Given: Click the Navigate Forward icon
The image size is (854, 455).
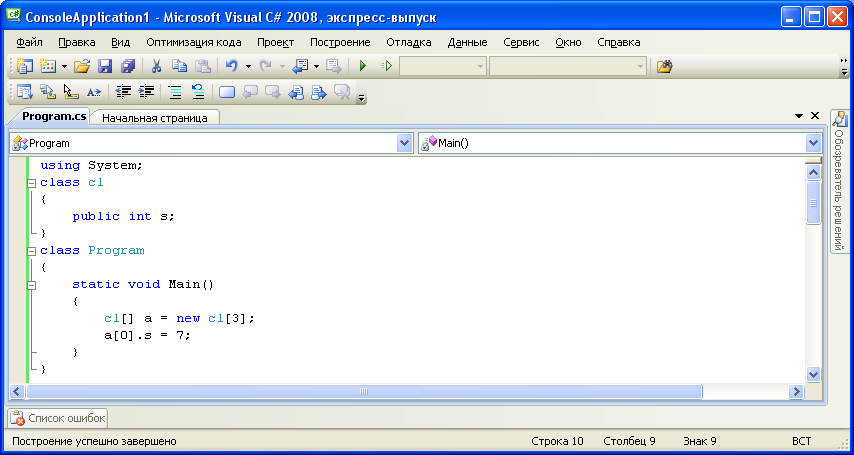Looking at the screenshot, I should (333, 66).
